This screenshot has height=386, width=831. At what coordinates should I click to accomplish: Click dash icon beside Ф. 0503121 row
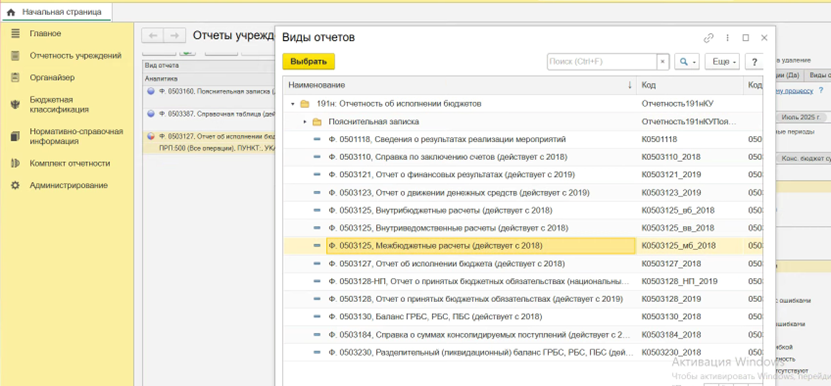coord(317,174)
